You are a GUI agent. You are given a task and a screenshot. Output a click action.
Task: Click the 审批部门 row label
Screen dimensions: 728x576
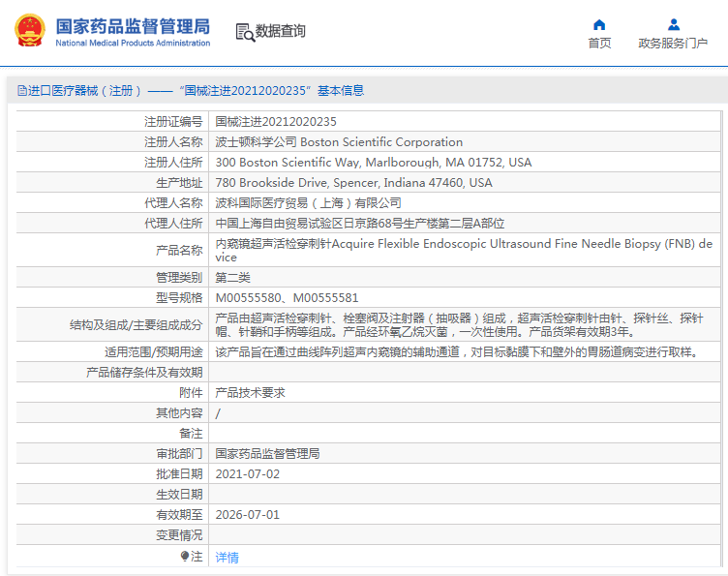[x=179, y=454]
